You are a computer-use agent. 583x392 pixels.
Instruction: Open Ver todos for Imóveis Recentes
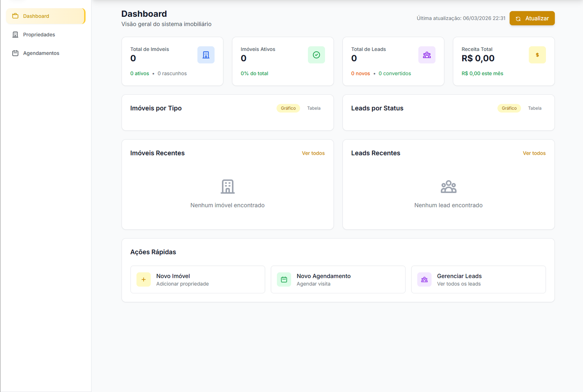pos(313,153)
